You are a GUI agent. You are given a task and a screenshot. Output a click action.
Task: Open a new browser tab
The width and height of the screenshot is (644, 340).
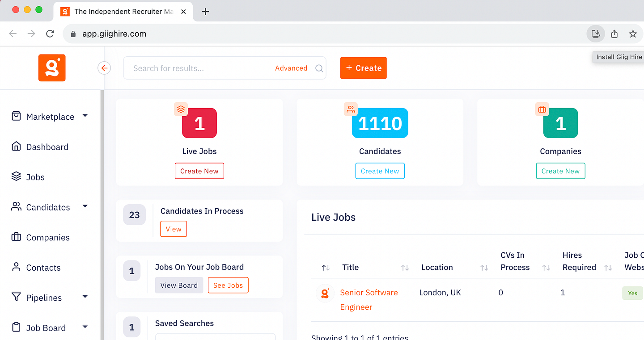[x=206, y=12]
